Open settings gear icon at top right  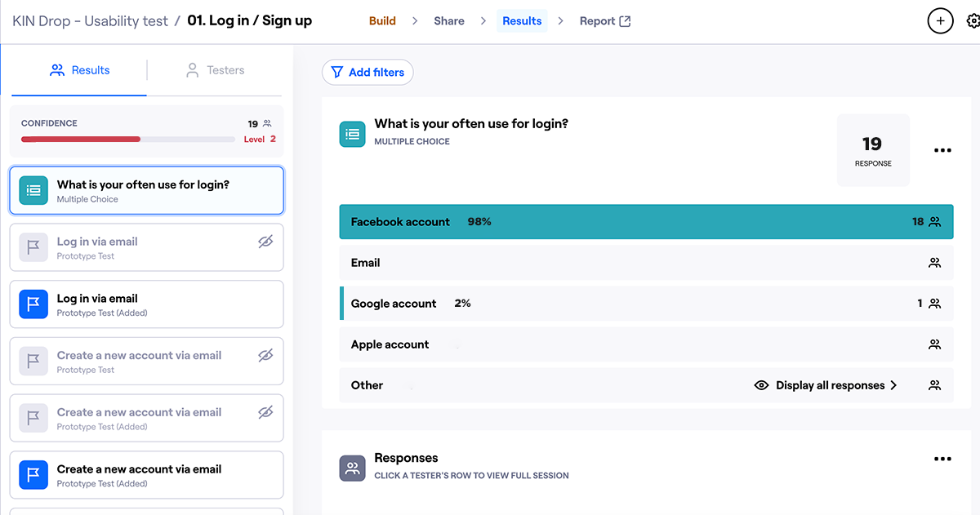coord(973,21)
